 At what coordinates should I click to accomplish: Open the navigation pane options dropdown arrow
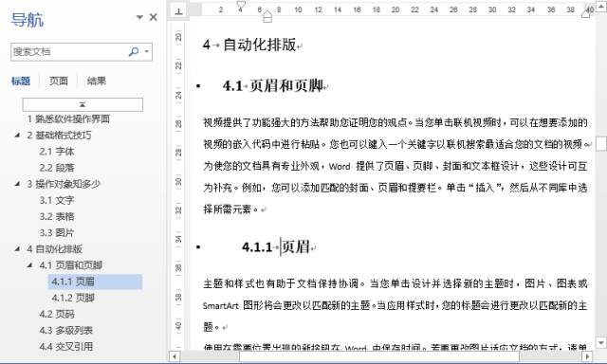pyautogui.click(x=139, y=17)
